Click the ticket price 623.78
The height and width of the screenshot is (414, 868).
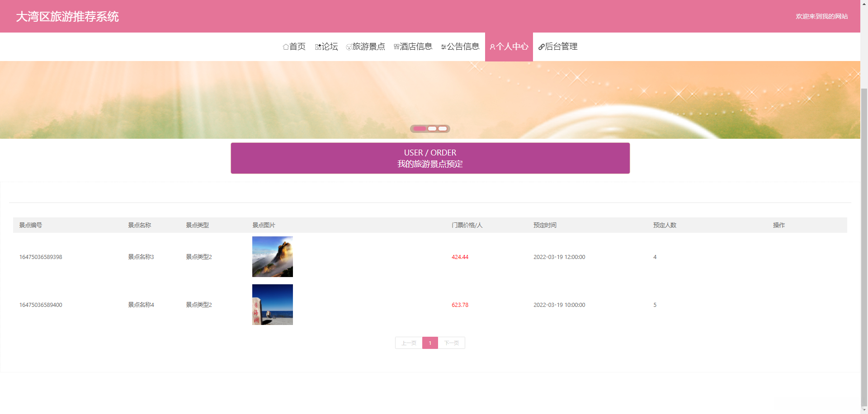[460, 305]
